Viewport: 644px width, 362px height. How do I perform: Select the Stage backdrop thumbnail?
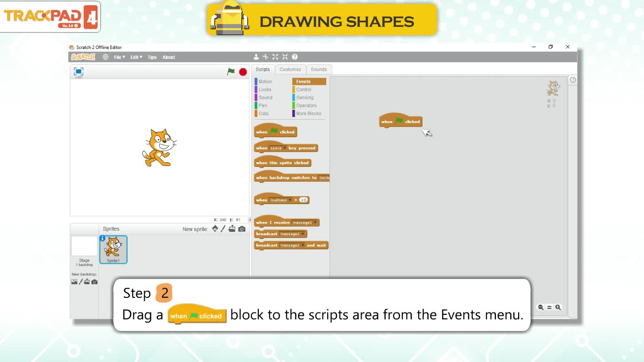coord(84,246)
